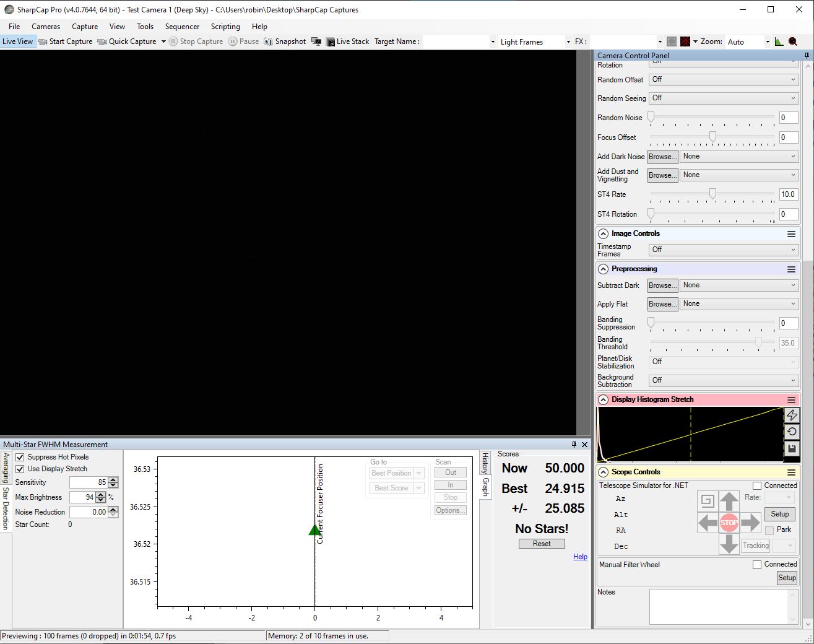Click the telescope left arrow button

(708, 523)
